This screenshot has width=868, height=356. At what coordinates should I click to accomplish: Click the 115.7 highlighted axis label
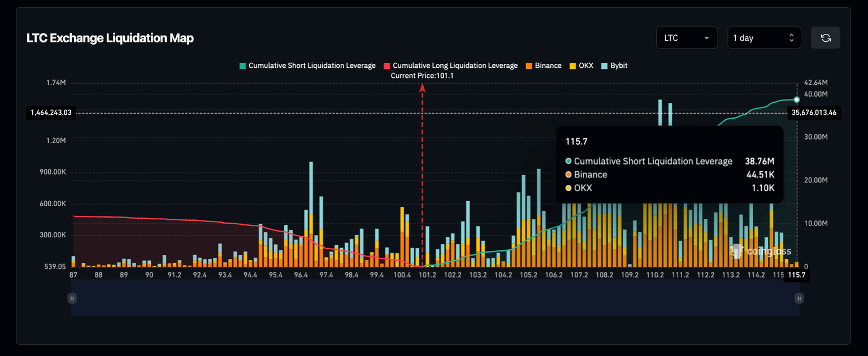point(796,275)
